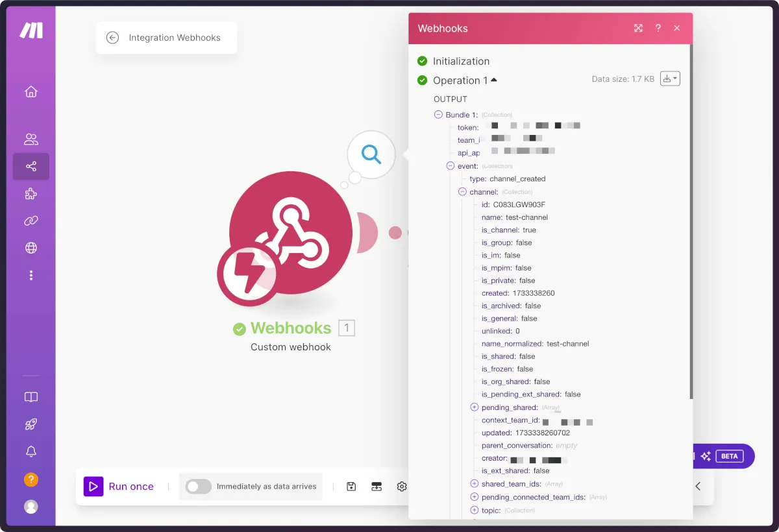Collapse the channel collection
Viewport: 779px width, 532px height.
pos(463,192)
